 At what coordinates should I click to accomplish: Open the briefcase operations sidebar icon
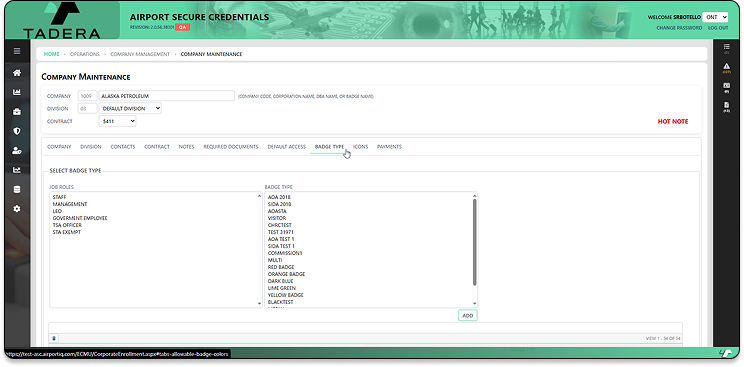point(17,112)
